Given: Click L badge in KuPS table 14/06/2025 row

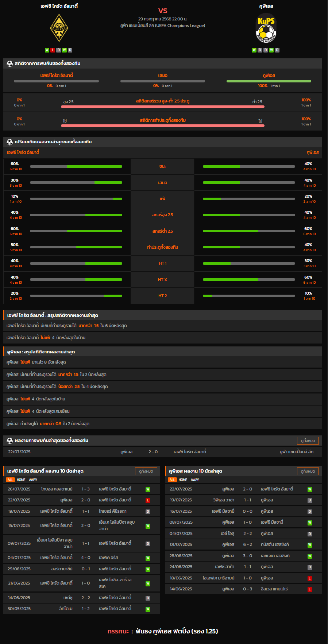Looking at the screenshot, I should click(x=310, y=589).
